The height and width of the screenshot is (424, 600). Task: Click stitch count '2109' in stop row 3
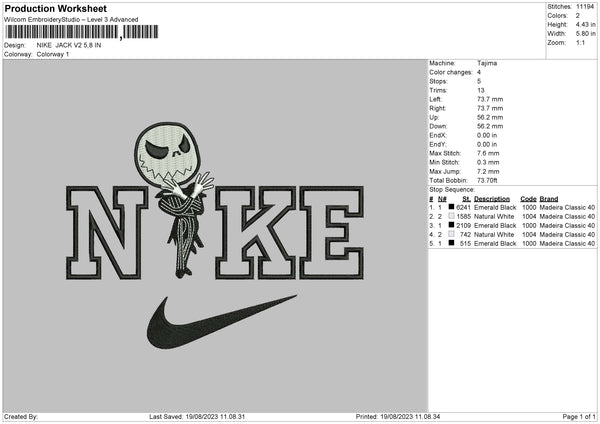(463, 225)
